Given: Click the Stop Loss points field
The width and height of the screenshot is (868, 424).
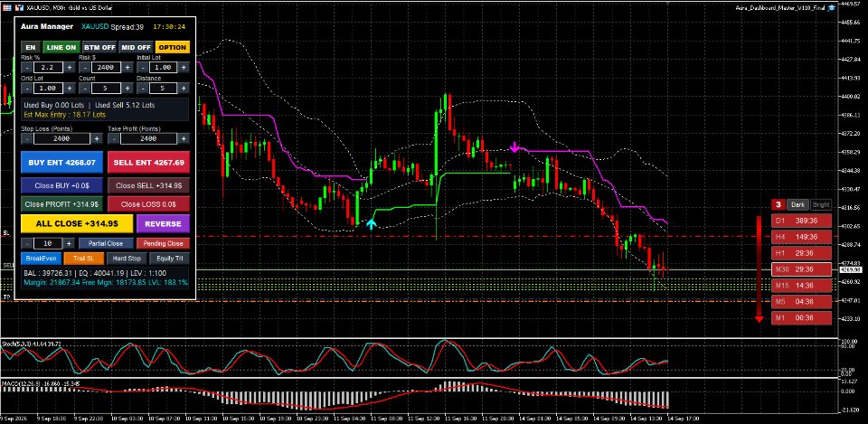Looking at the screenshot, I should [62, 139].
